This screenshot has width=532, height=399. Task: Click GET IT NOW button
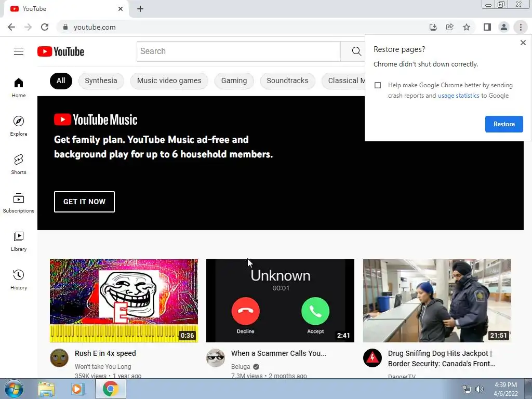pyautogui.click(x=84, y=202)
